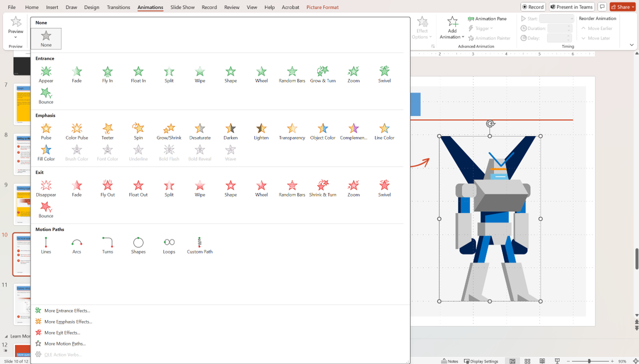Pick the Loops motion path

169,245
